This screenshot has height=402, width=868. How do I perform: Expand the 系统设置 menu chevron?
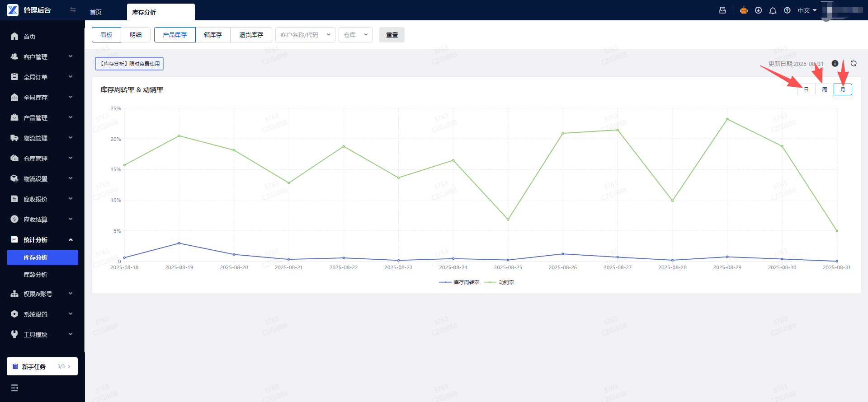pos(71,314)
